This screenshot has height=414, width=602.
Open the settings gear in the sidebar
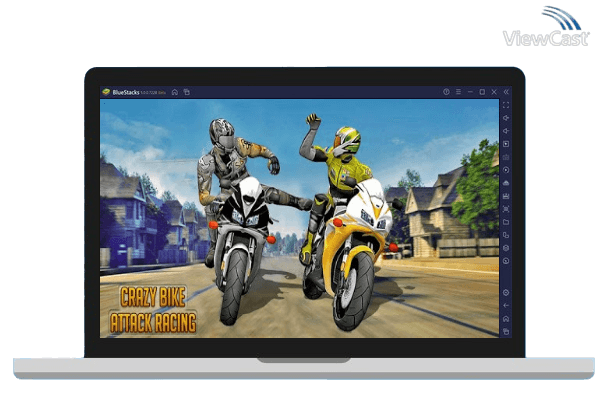point(506,293)
